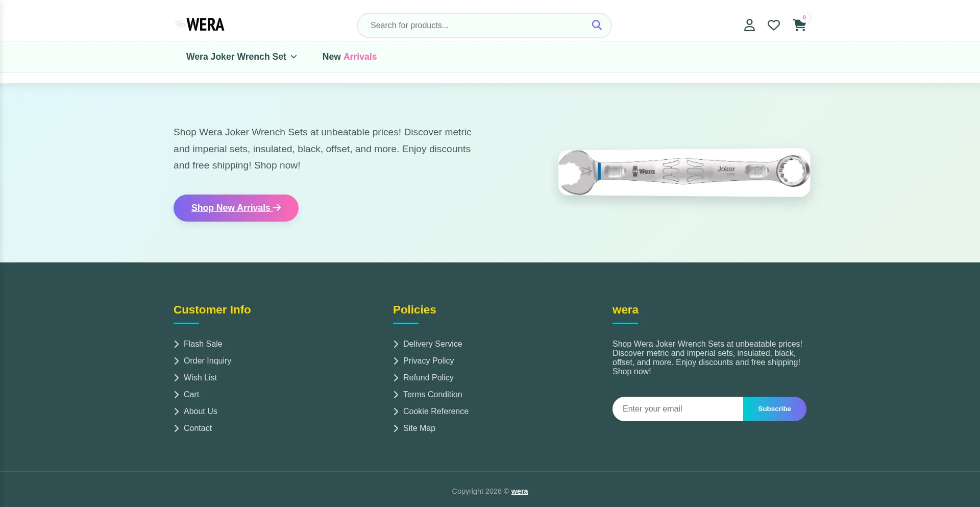Open the shopping cart icon
The width and height of the screenshot is (980, 507).
pyautogui.click(x=799, y=25)
